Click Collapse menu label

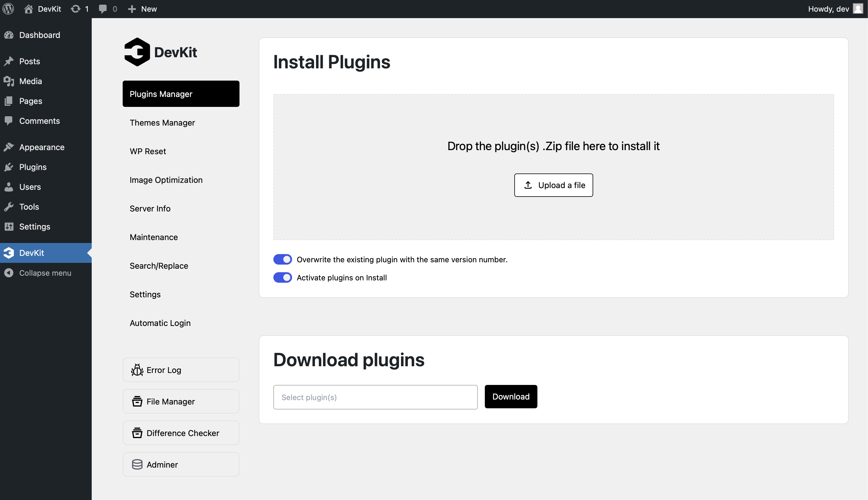click(45, 273)
